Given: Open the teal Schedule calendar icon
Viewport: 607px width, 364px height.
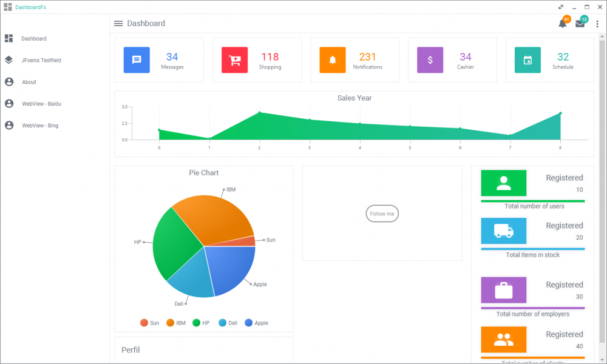Looking at the screenshot, I should pos(527,60).
